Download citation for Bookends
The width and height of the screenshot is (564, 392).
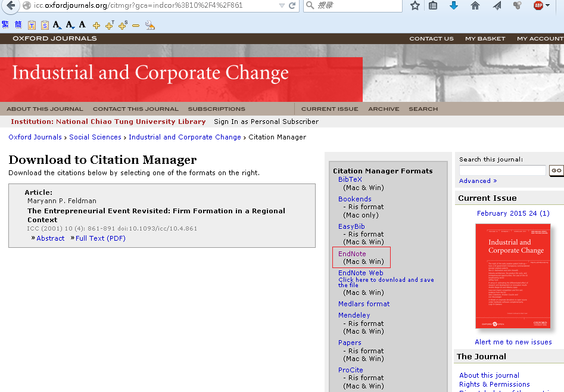tap(354, 199)
